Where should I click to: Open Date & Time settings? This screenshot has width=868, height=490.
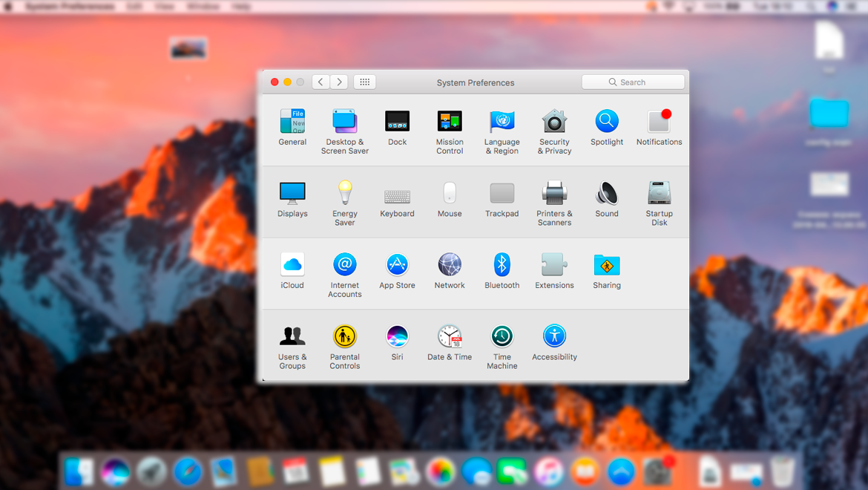450,343
